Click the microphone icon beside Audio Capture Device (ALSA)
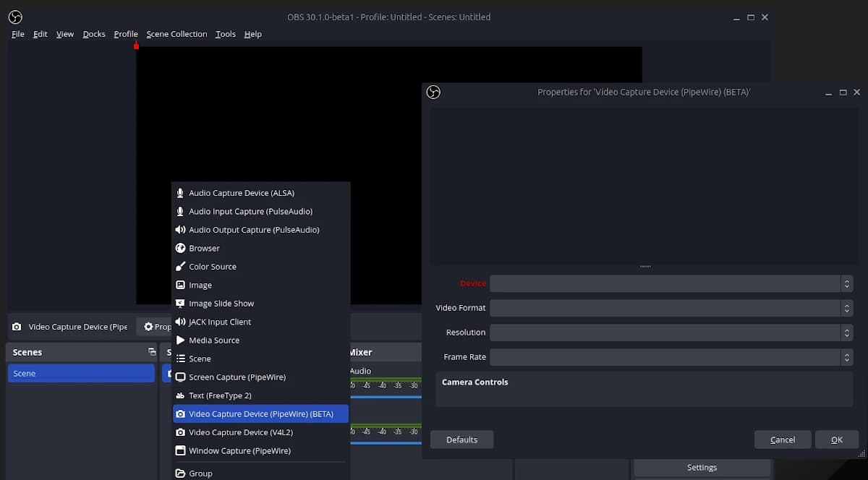This screenshot has width=868, height=480. [179, 192]
